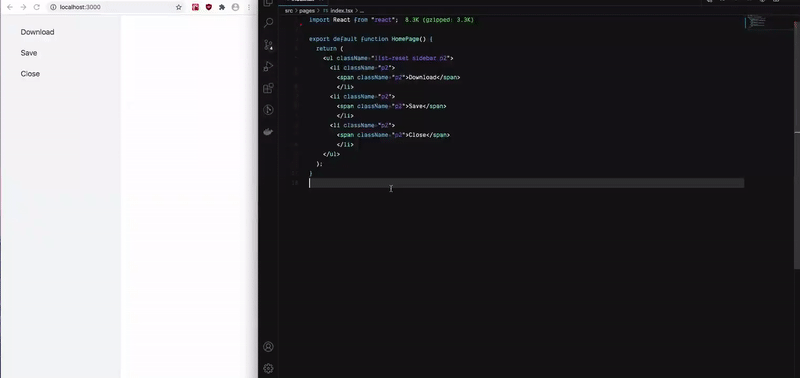Click the Save item in the sidebar
Screen dimensions: 800x378
click(x=29, y=53)
